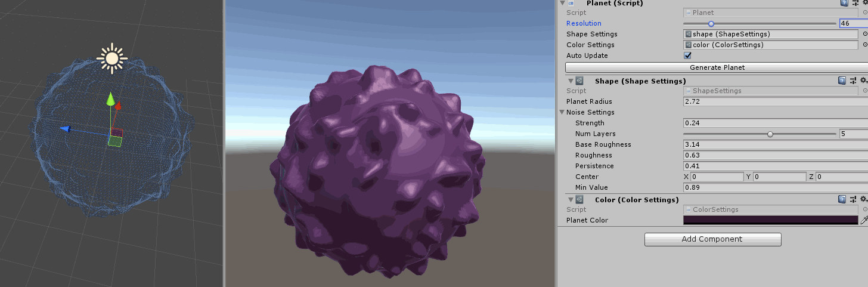The image size is (868, 287).
Task: Open gear menu on Shape Settings header
Action: [x=863, y=81]
